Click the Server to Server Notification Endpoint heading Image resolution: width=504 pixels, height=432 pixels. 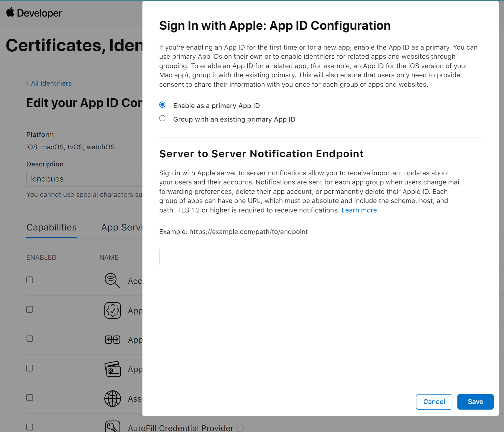(x=261, y=154)
